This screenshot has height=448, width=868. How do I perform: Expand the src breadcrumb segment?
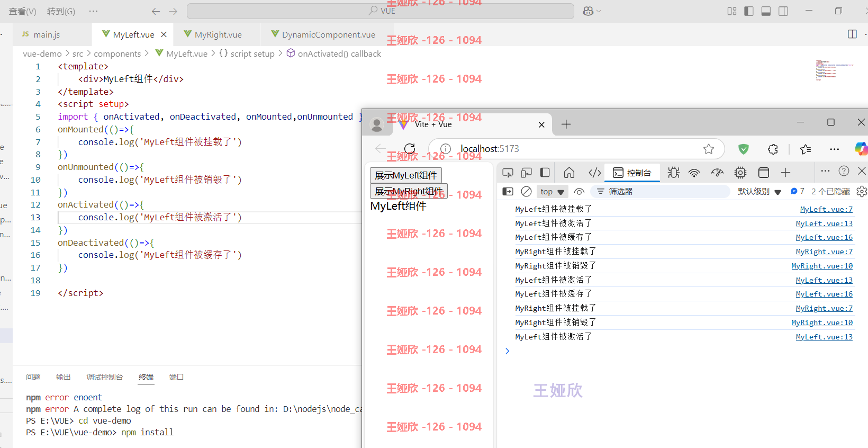(78, 53)
